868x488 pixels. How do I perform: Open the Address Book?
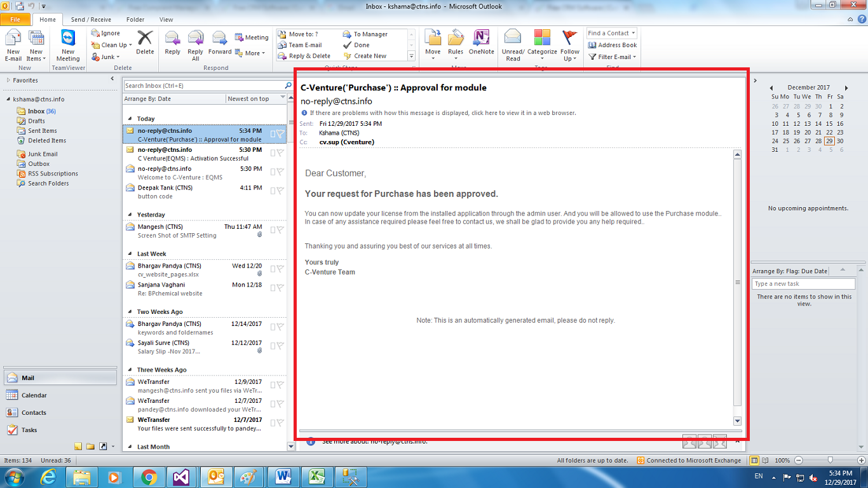(613, 45)
